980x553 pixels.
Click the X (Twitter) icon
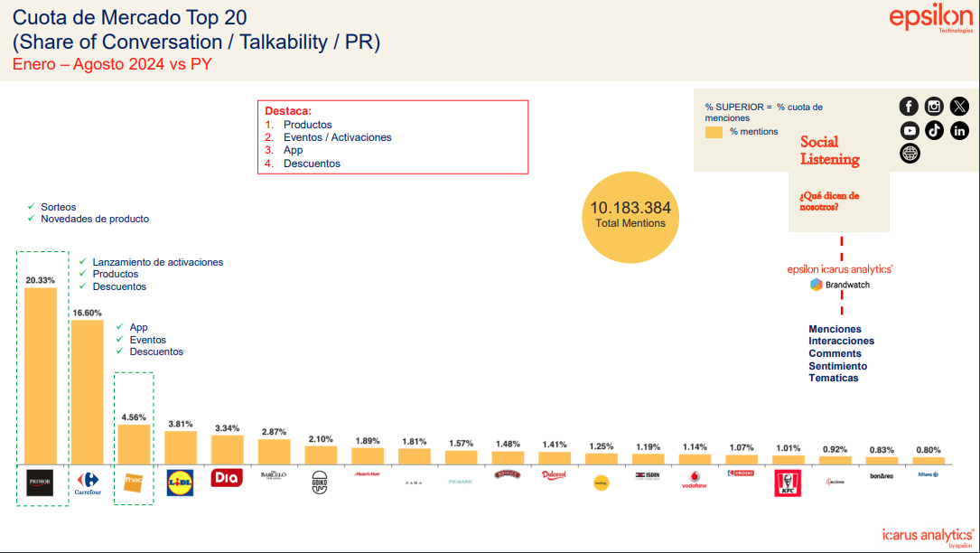click(x=959, y=107)
